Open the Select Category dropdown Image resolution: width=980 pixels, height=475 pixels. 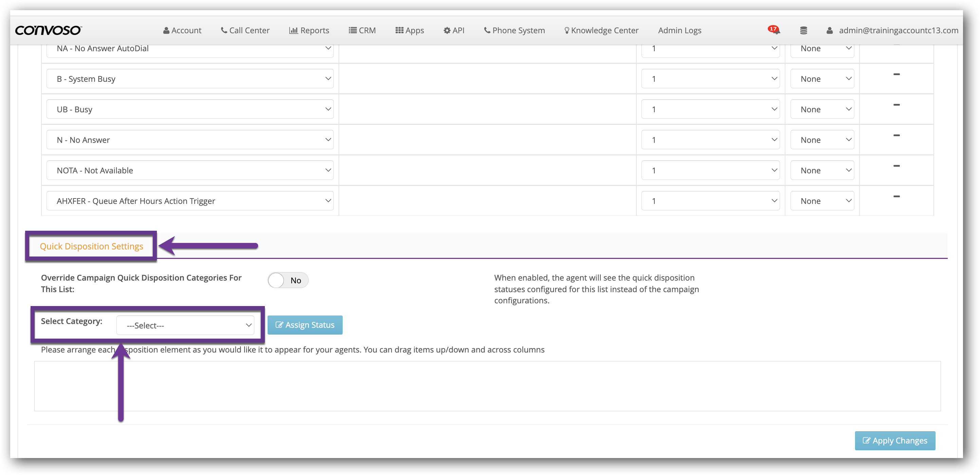[x=185, y=325]
